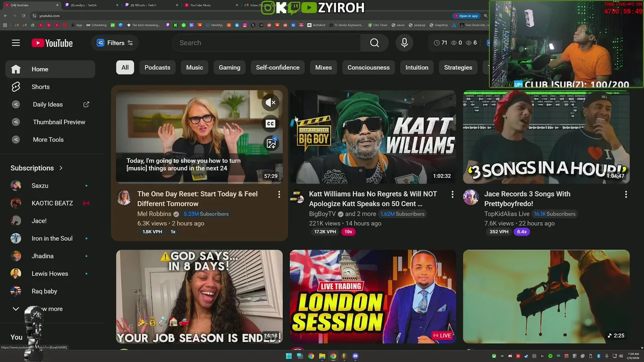Click 1.8K VPH badge on Mel Robbins video
Viewport: 644px width, 362px height.
pyautogui.click(x=152, y=232)
